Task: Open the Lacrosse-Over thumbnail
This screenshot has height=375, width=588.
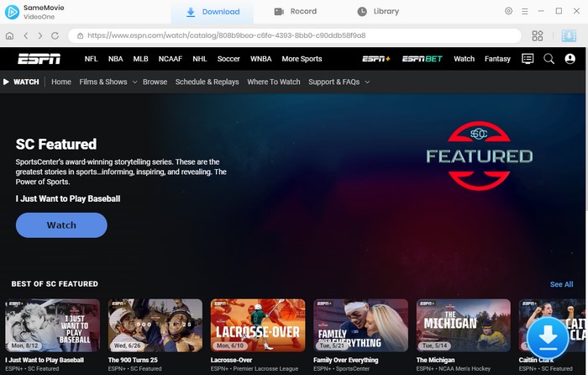Action: 258,325
